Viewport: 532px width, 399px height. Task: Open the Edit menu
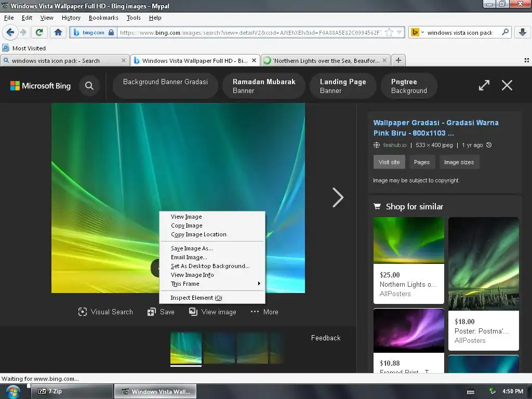click(27, 18)
